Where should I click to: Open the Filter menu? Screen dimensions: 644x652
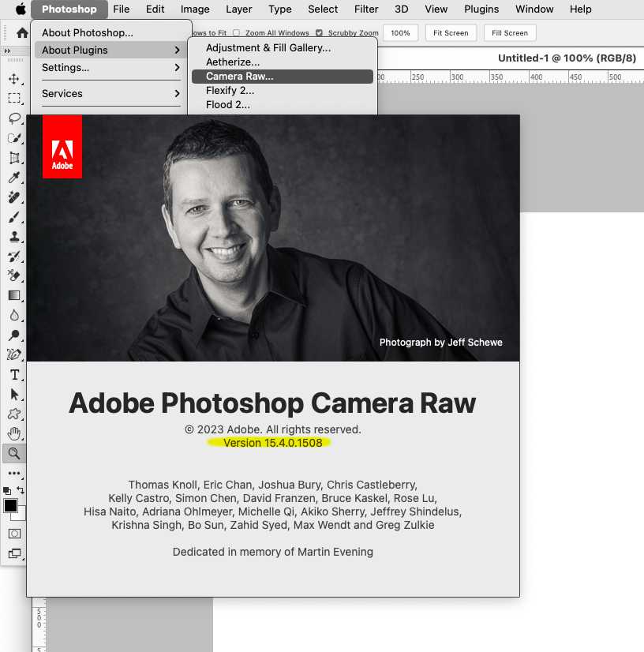click(366, 9)
